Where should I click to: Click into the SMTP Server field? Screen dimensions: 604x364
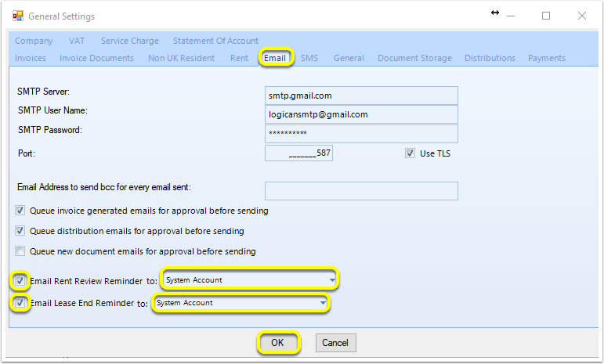pyautogui.click(x=361, y=96)
